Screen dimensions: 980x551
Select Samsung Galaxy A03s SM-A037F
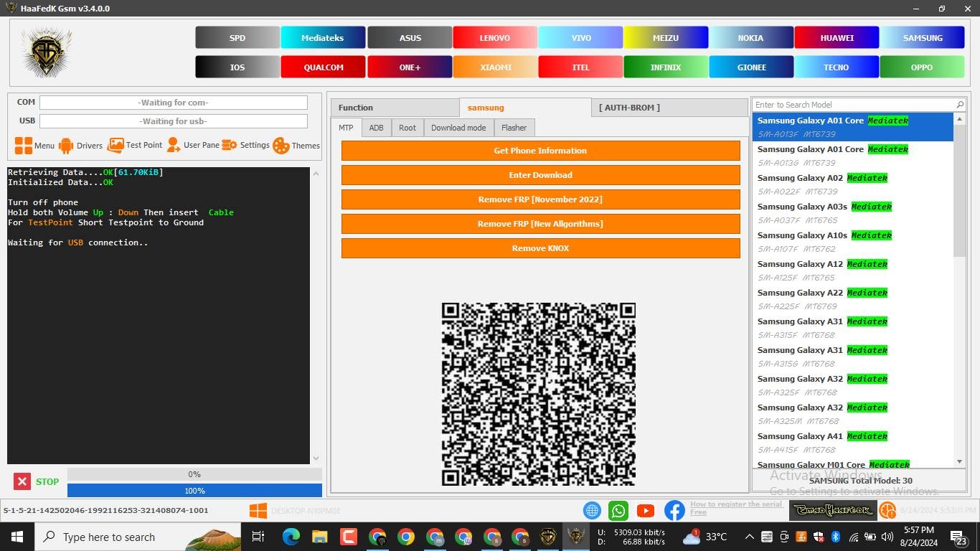[x=853, y=213]
